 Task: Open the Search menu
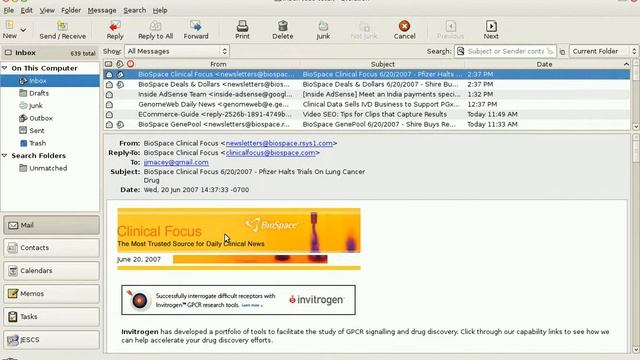click(134, 10)
